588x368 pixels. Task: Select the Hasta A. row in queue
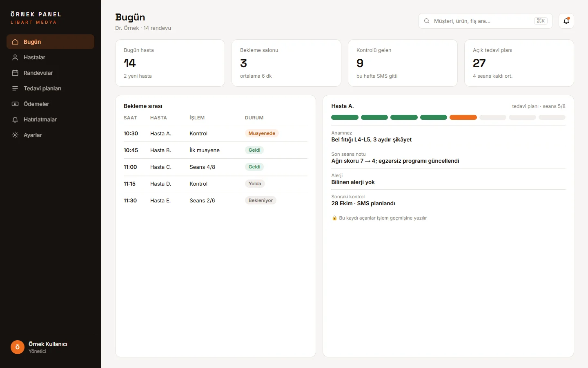(216, 133)
